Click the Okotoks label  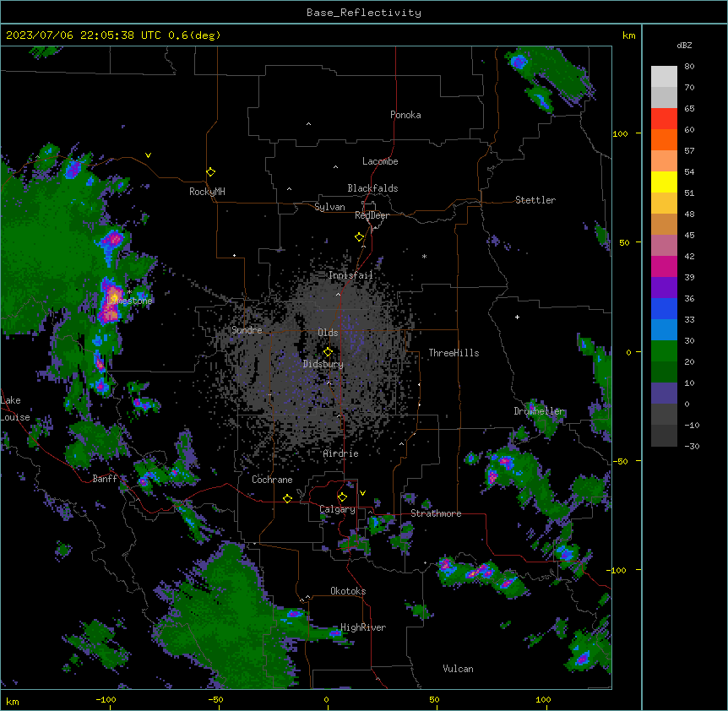pyautogui.click(x=348, y=591)
